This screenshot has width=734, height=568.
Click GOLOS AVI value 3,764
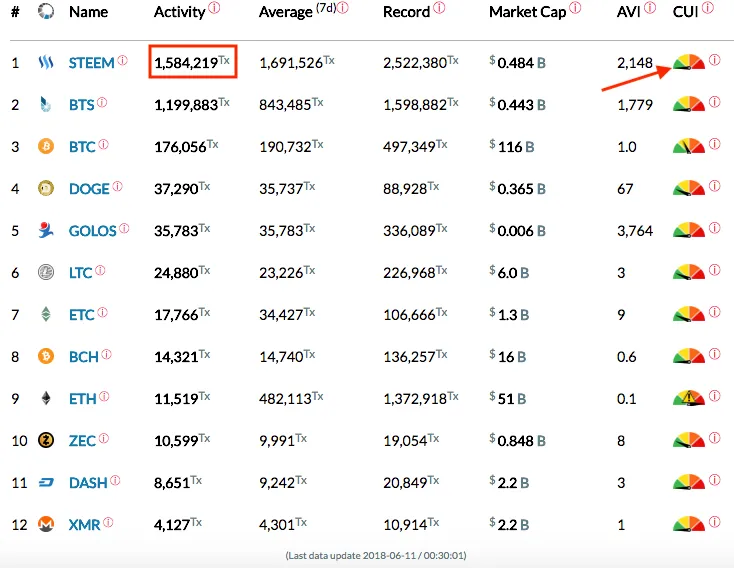point(635,231)
